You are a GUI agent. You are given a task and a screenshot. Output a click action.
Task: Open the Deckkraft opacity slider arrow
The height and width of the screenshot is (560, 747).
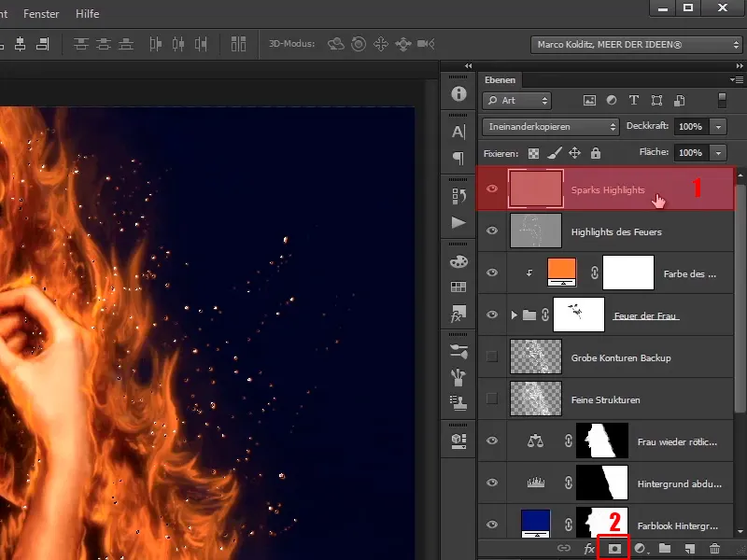pyautogui.click(x=718, y=127)
